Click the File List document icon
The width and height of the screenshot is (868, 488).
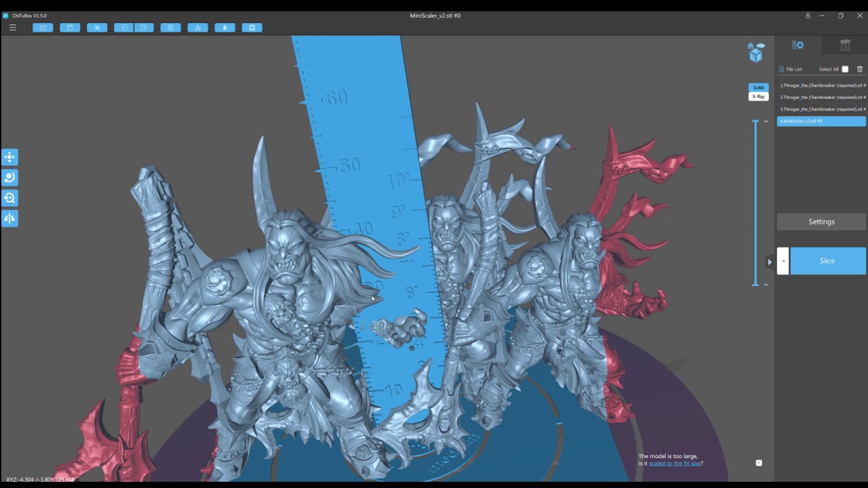pyautogui.click(x=781, y=69)
